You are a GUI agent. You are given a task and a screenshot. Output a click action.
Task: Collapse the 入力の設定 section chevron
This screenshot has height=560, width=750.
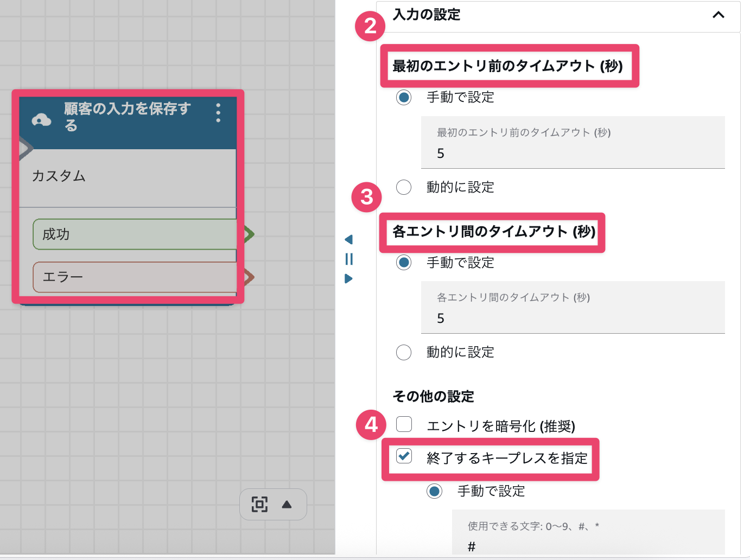tap(719, 15)
